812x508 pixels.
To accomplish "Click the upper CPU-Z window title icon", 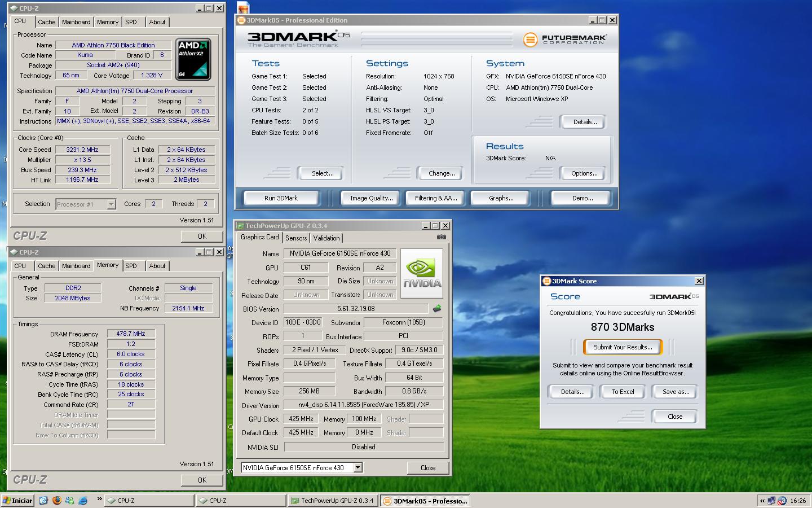I will [x=14, y=8].
